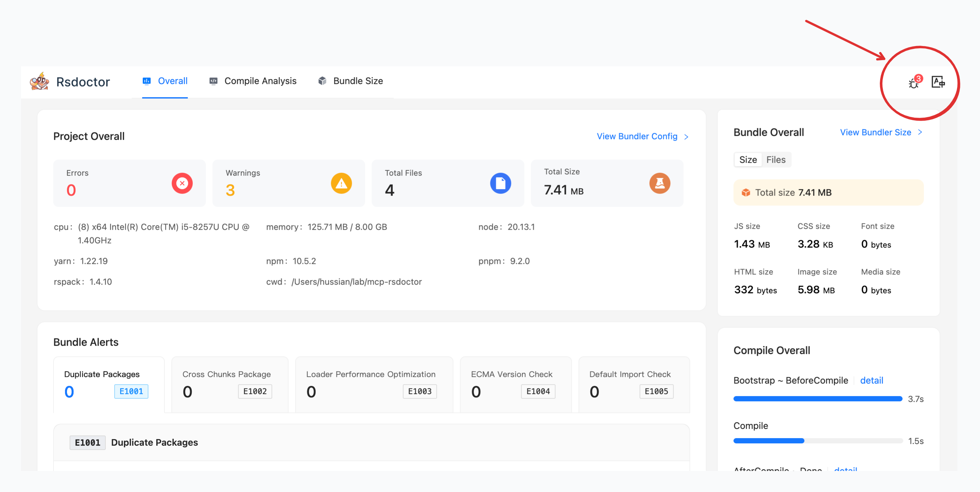Click the pnpm version 9.2.0 text
The height and width of the screenshot is (492, 980).
tap(520, 261)
